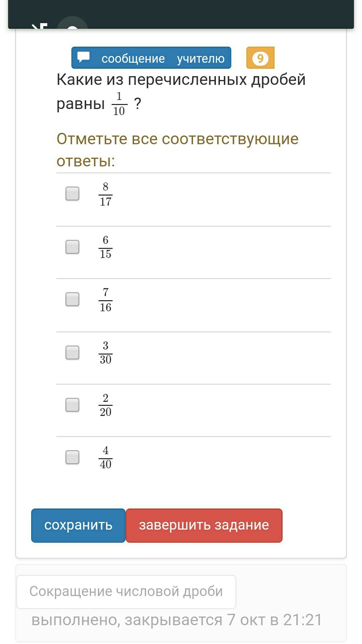This screenshot has width=362, height=644.
Task: Click the speech bubble message icon
Action: [83, 57]
